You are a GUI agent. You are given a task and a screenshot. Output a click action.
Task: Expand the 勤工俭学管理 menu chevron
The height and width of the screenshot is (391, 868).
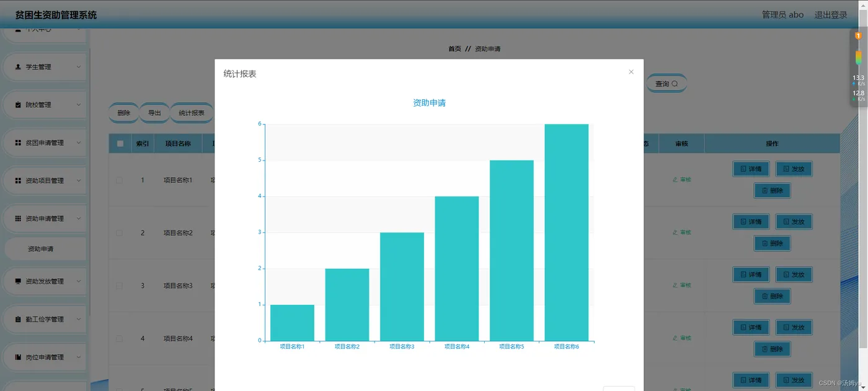(78, 319)
